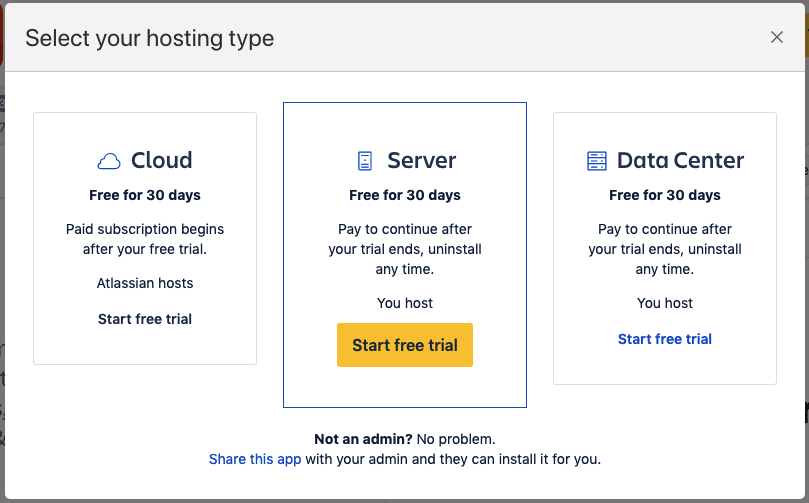
Task: Click the Select your hosting type title
Action: [150, 39]
